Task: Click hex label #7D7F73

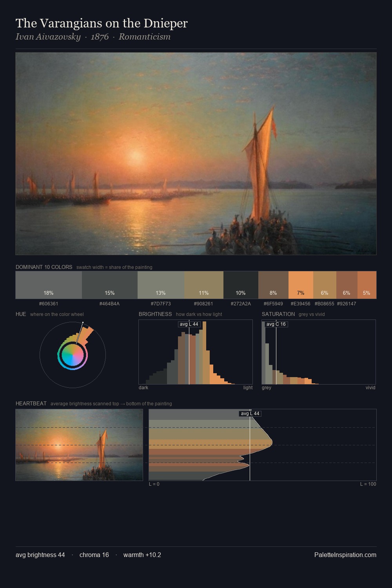Action: [161, 304]
